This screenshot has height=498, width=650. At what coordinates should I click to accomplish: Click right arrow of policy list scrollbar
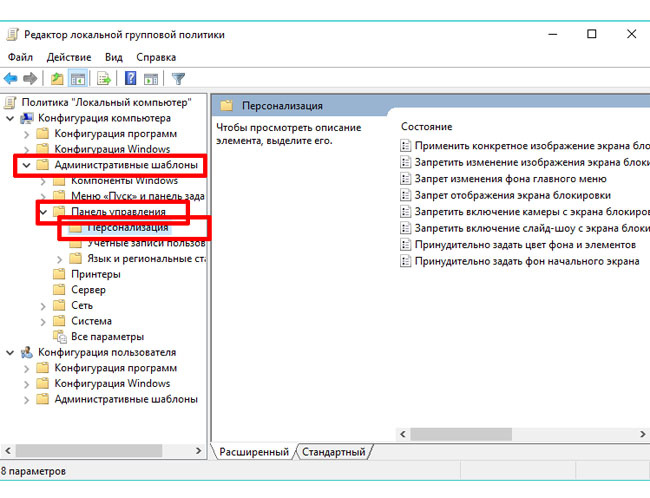pos(642,434)
